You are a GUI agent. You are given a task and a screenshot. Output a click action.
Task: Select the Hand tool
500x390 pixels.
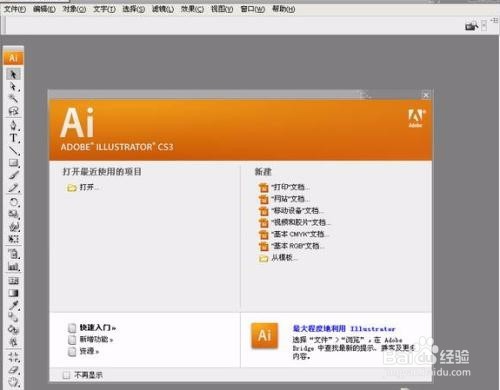[x=13, y=382]
